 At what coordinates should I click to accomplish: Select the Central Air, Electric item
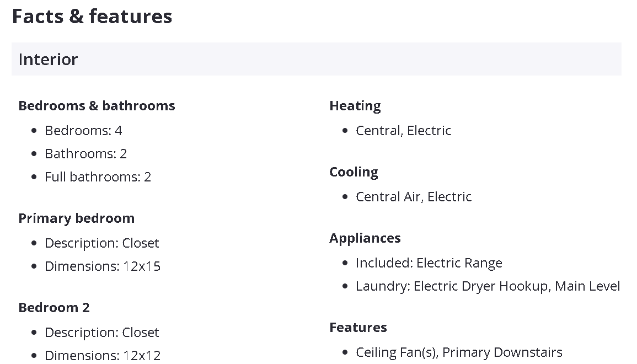point(414,197)
